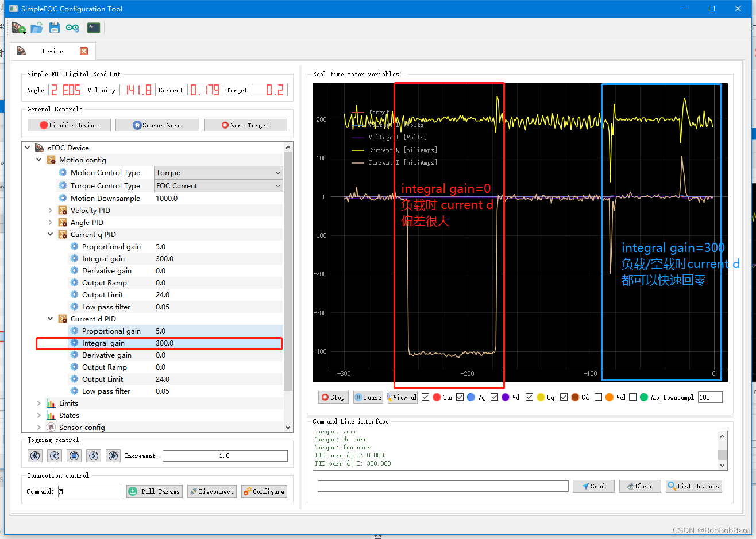Open the Motion Control Type dropdown
Screen dimensions: 756x539
click(218, 172)
